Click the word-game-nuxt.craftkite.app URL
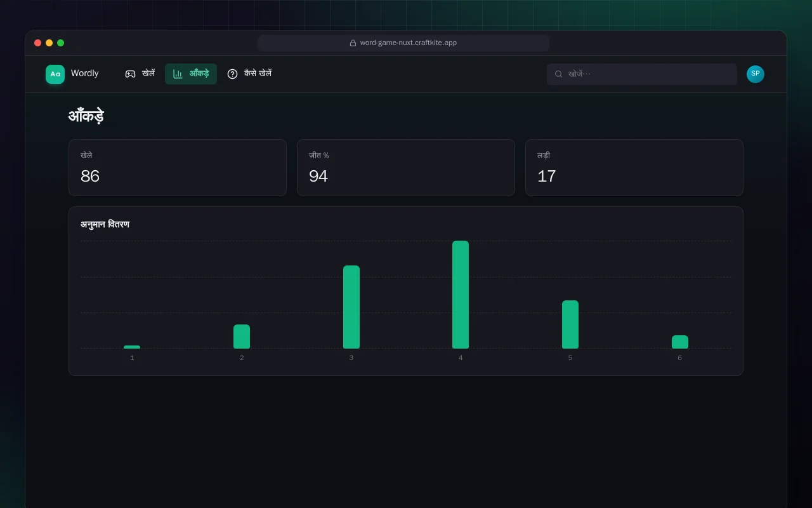 pyautogui.click(x=409, y=43)
